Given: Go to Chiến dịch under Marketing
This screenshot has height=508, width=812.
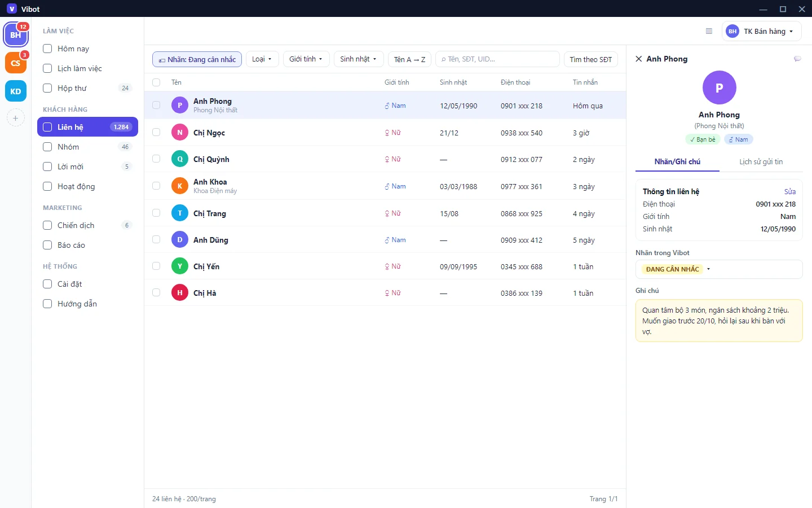Looking at the screenshot, I should pos(87,225).
